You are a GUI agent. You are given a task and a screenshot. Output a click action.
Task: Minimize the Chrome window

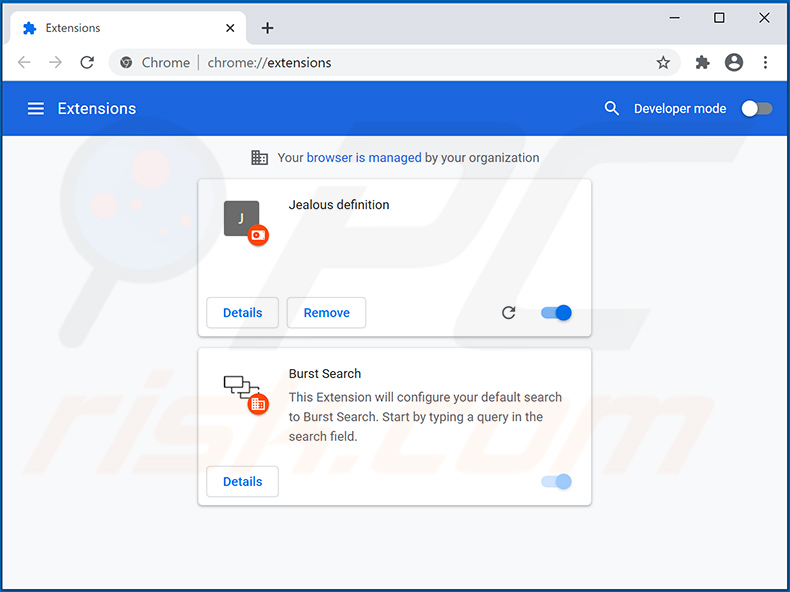(675, 18)
